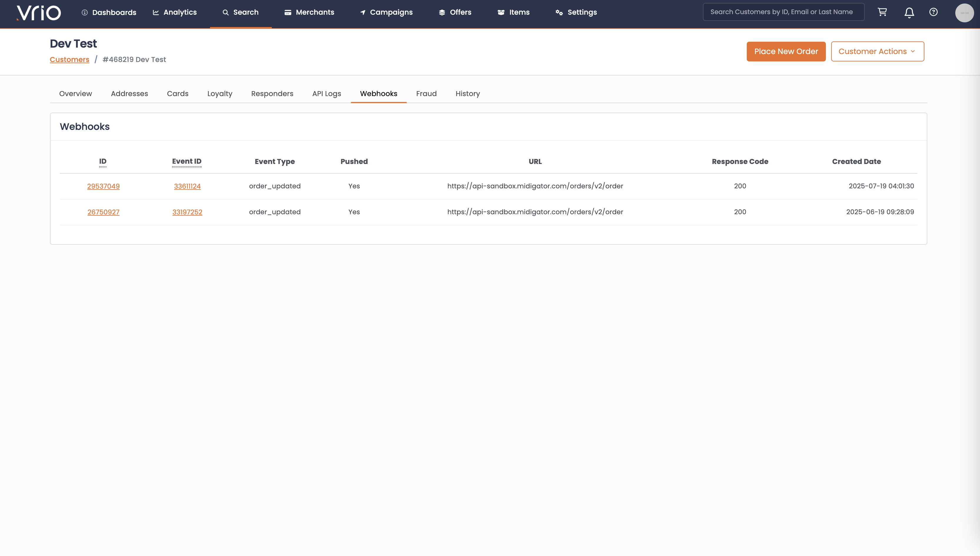This screenshot has height=556, width=980.
Task: Switch to the Addresses tab
Action: [x=129, y=94]
